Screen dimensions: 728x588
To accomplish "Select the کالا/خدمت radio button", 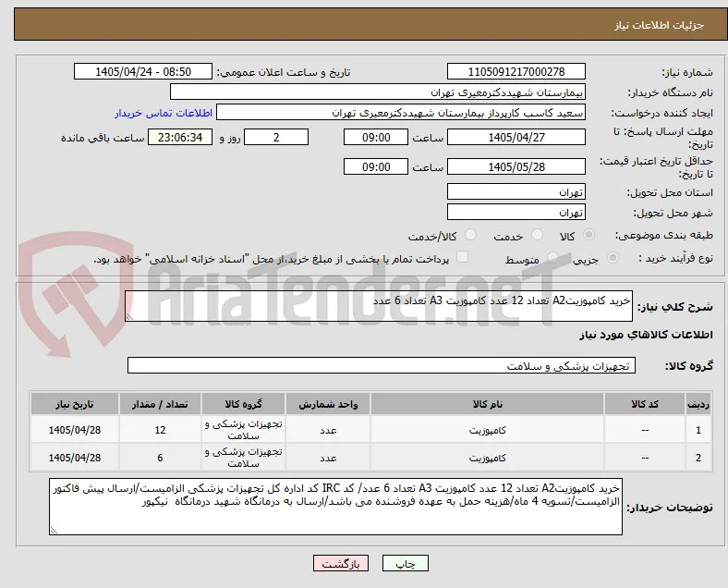I will pyautogui.click(x=471, y=235).
